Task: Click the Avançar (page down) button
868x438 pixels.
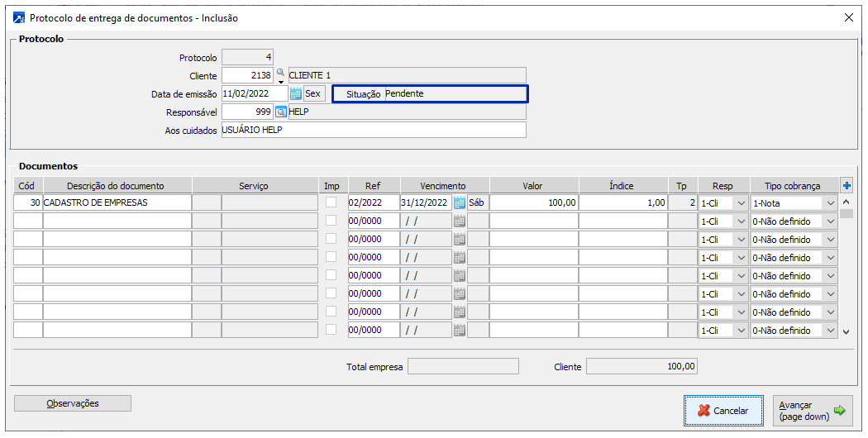Action: (813, 411)
